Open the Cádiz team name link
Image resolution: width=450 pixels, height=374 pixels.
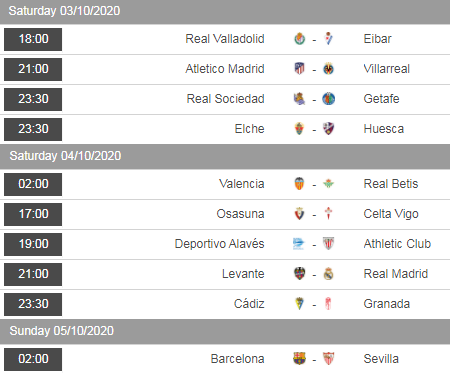(249, 304)
